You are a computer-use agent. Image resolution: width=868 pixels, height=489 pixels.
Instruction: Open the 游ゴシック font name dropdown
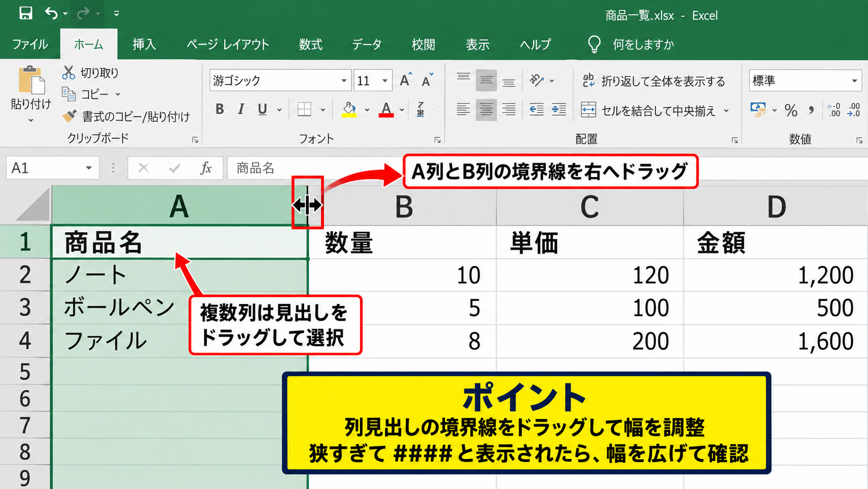344,81
